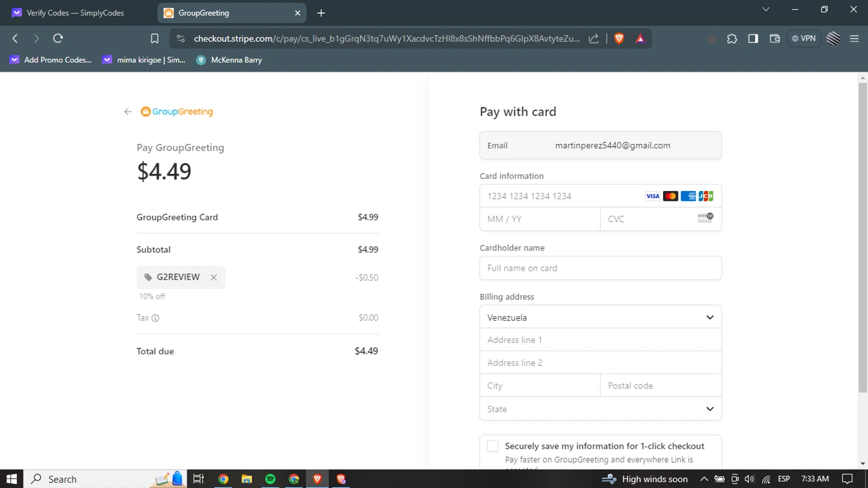Click the ESP language indicator
This screenshot has height=488, width=868.
tap(784, 479)
